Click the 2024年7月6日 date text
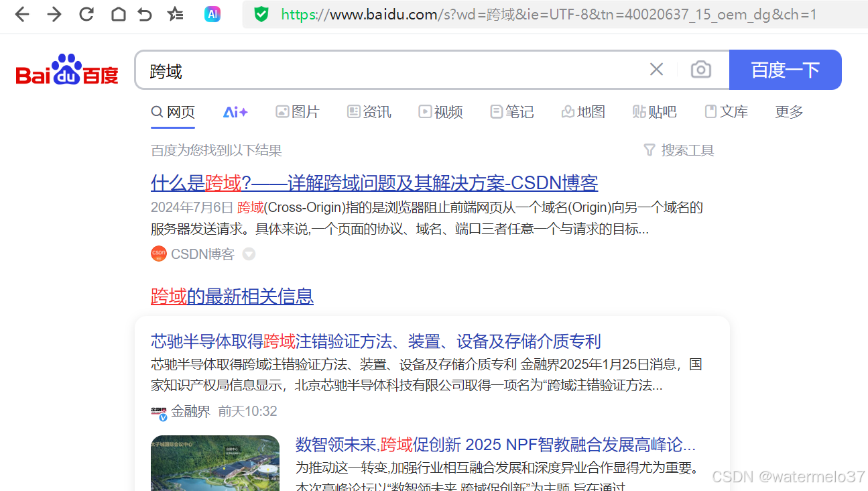The height and width of the screenshot is (491, 868). click(192, 207)
